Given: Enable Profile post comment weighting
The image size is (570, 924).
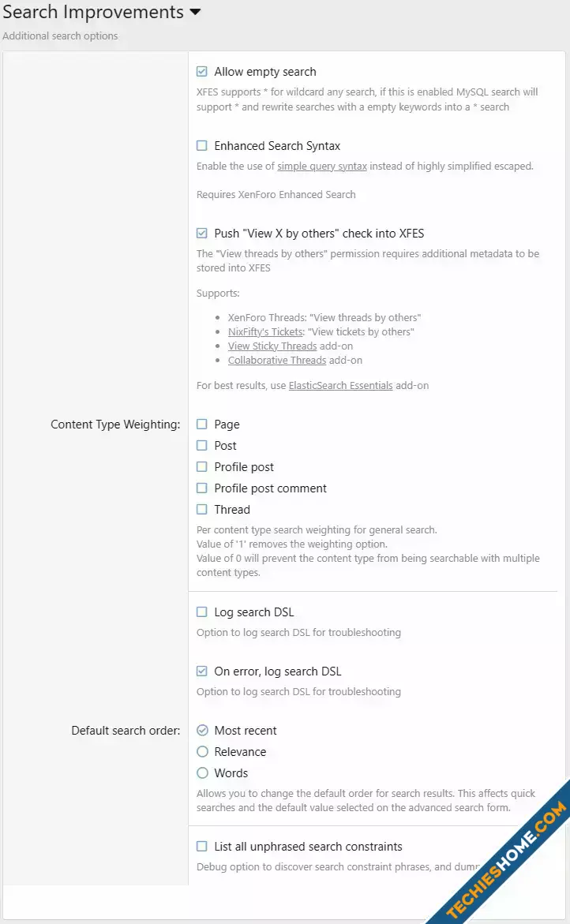Looking at the screenshot, I should click(x=201, y=488).
